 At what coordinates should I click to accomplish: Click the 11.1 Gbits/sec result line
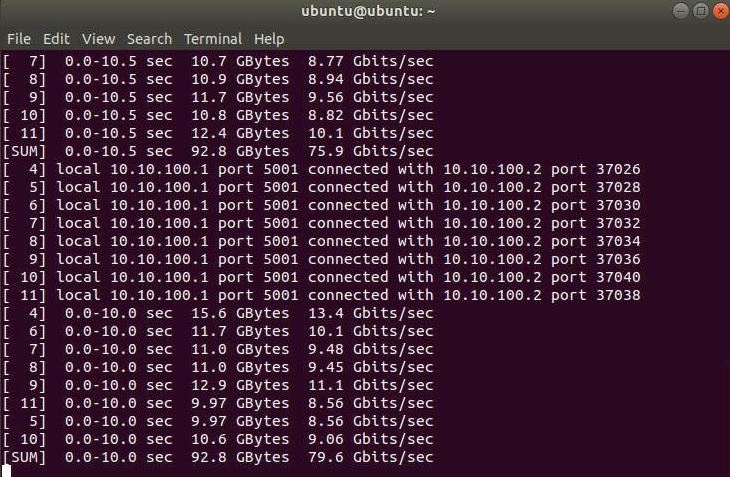(x=218, y=385)
